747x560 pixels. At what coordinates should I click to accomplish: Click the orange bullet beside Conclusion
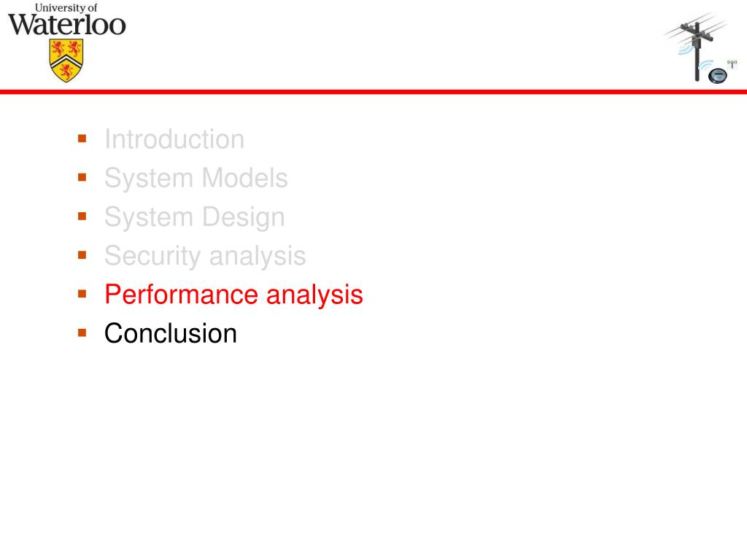pyautogui.click(x=82, y=332)
